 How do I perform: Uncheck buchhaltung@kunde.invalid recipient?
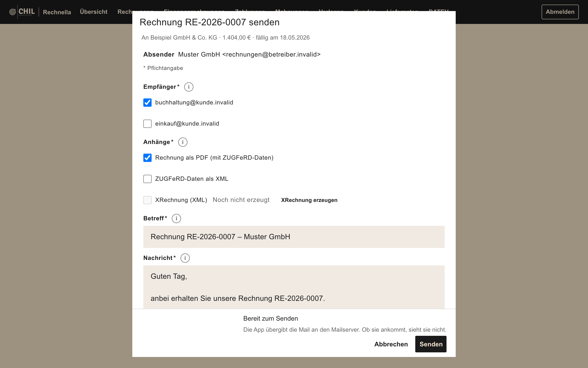click(147, 103)
